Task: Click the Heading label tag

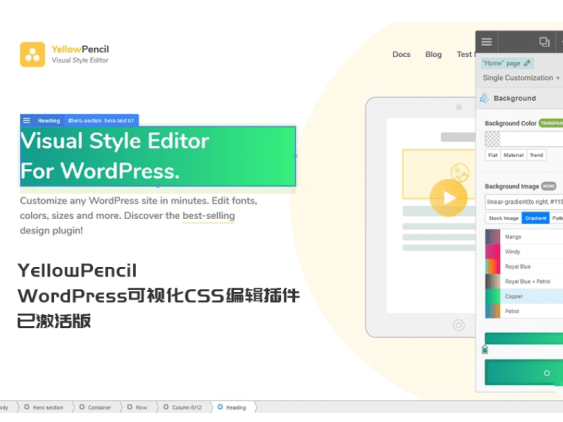Action: point(49,121)
